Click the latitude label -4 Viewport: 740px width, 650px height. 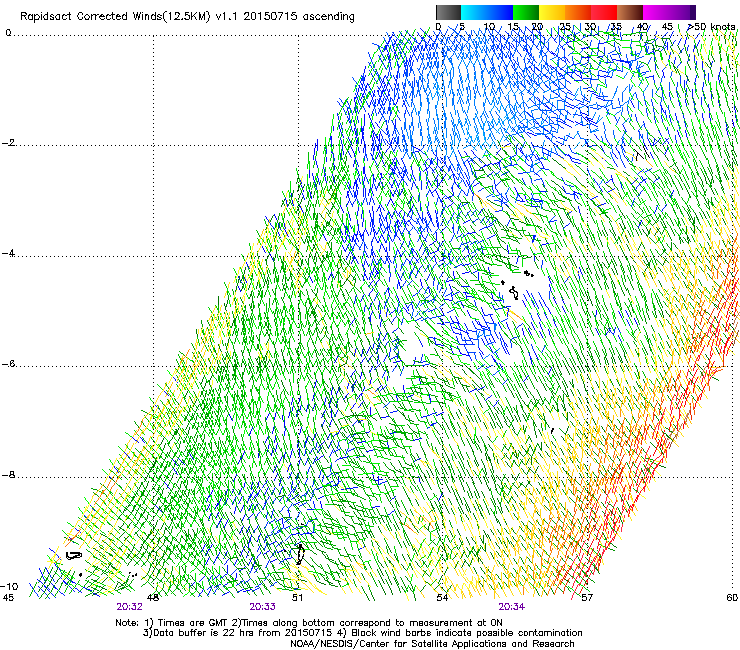(x=9, y=253)
